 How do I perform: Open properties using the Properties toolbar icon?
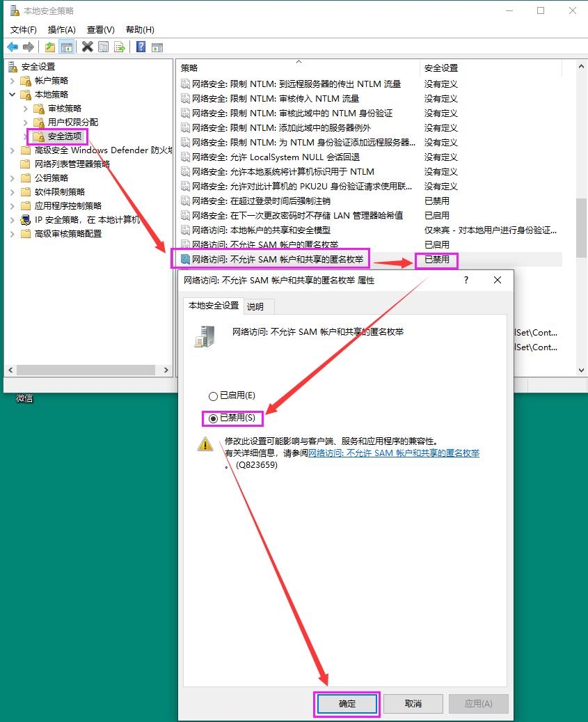click(104, 46)
